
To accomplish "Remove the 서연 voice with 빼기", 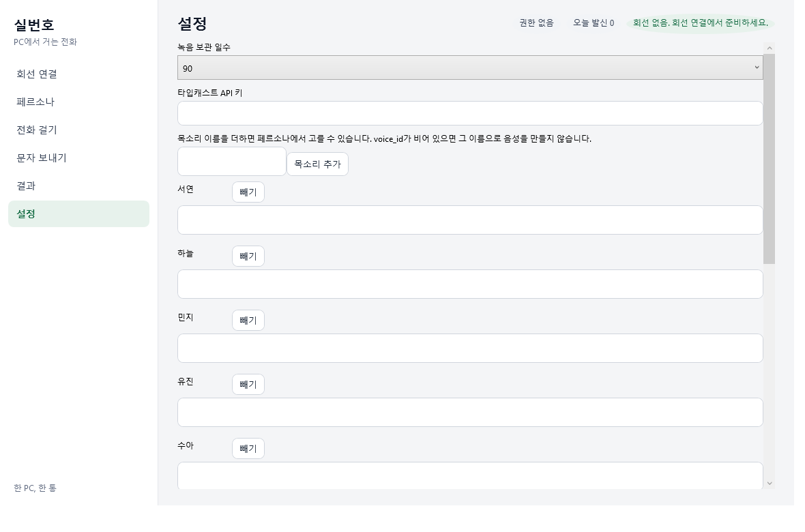I will 248,192.
